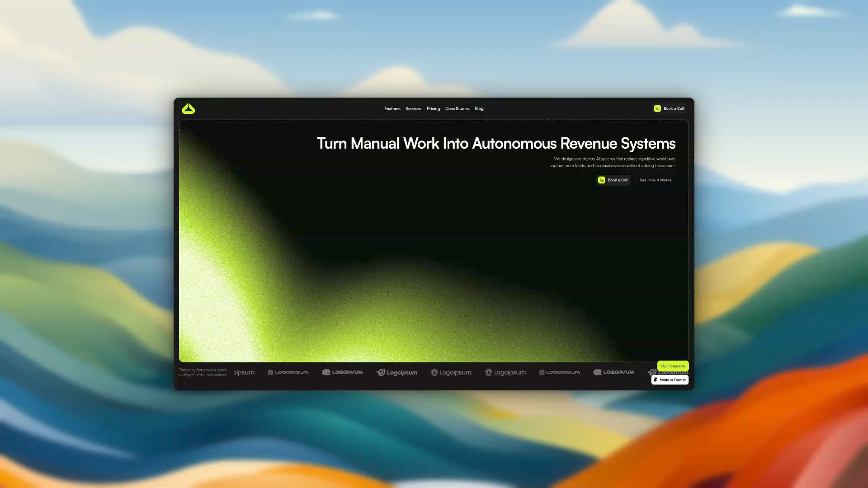This screenshot has height=488, width=868.
Task: Go to the Services page link
Action: pyautogui.click(x=413, y=108)
